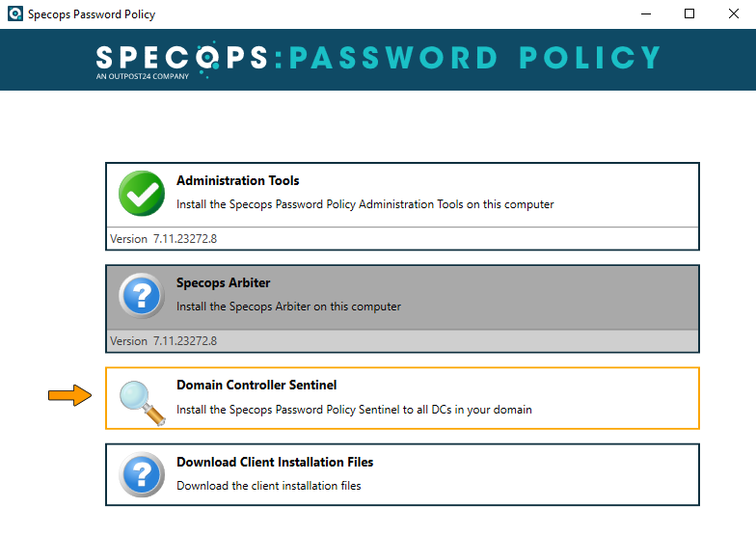
Task: Click the orange arrow pointing to Sentinel
Action: coord(69,395)
